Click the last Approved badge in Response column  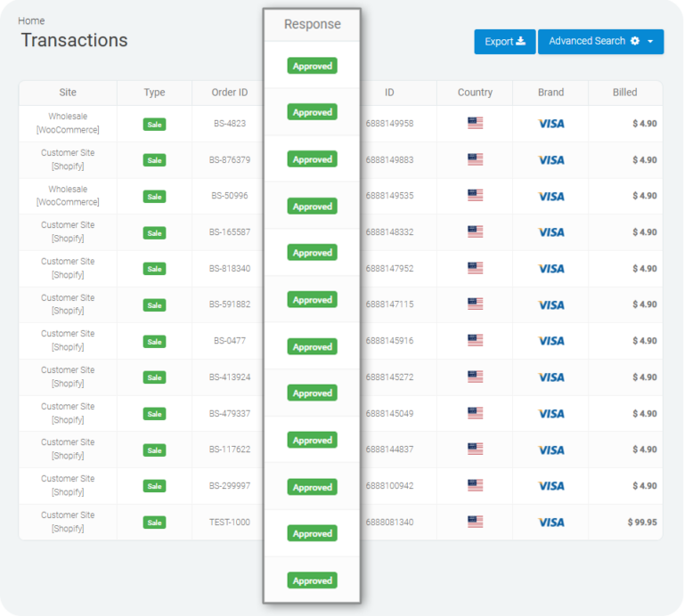click(x=312, y=580)
